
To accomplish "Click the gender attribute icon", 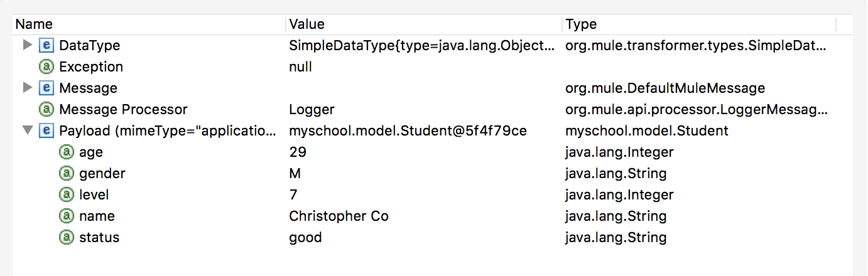I will click(66, 173).
